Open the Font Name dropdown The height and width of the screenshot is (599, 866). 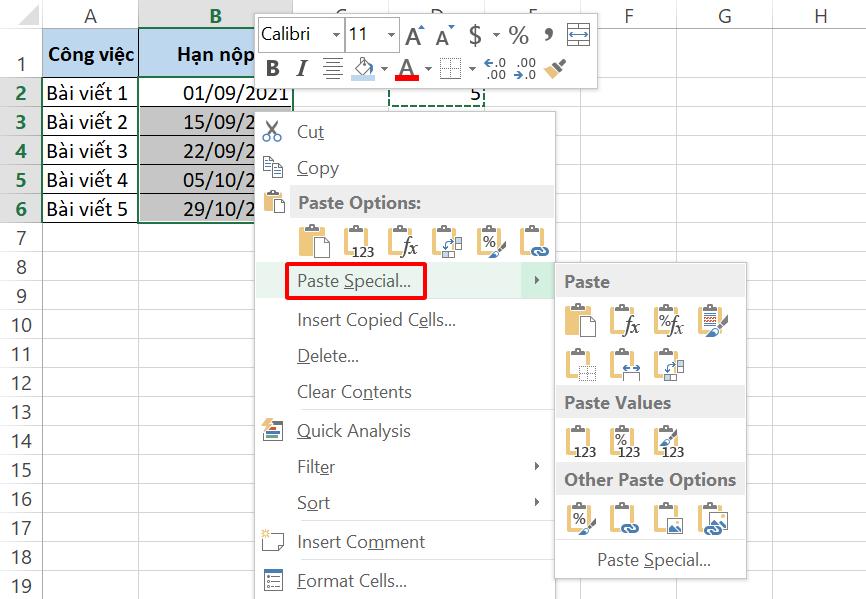337,34
